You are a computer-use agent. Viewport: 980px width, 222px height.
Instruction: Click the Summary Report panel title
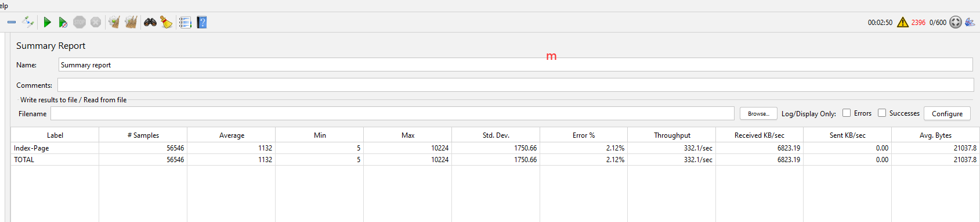coord(50,45)
